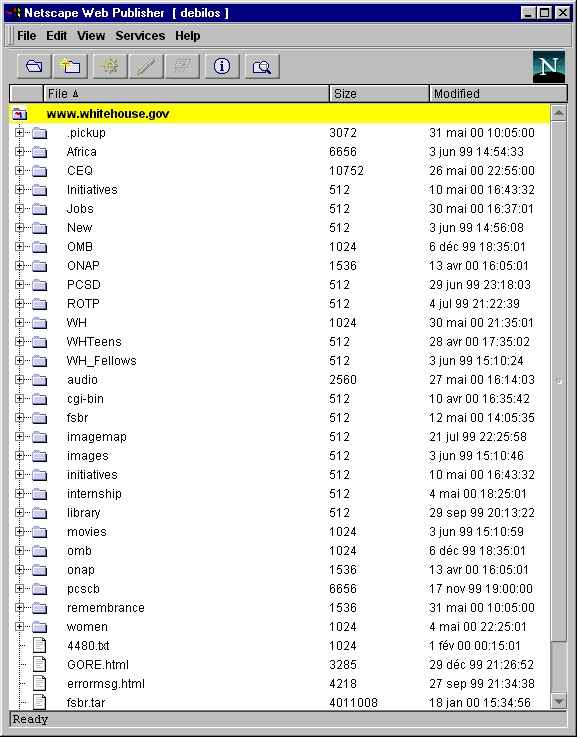Expand the remembrance folder tree node

[x=19, y=607]
